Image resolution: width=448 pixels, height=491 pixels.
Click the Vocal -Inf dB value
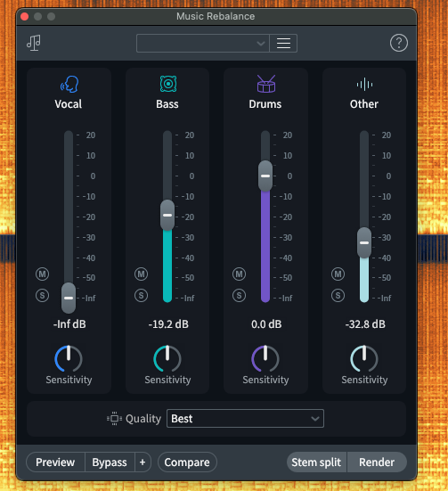(69, 324)
